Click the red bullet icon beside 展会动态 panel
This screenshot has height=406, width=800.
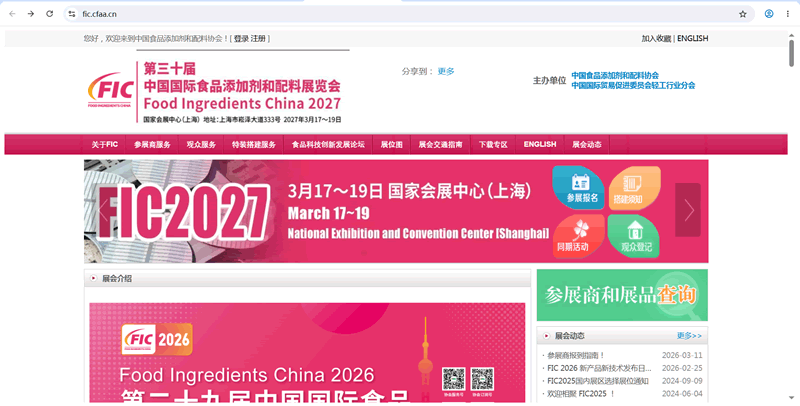click(x=546, y=336)
